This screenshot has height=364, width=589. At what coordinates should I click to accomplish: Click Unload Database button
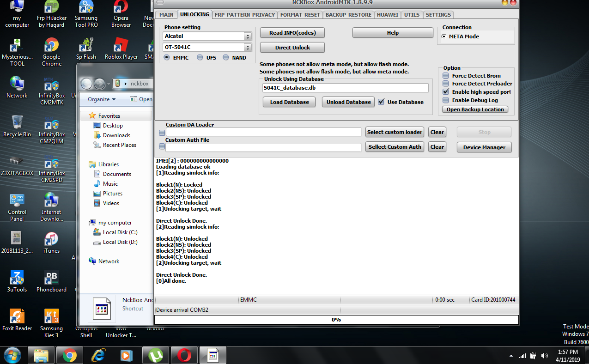[348, 102]
